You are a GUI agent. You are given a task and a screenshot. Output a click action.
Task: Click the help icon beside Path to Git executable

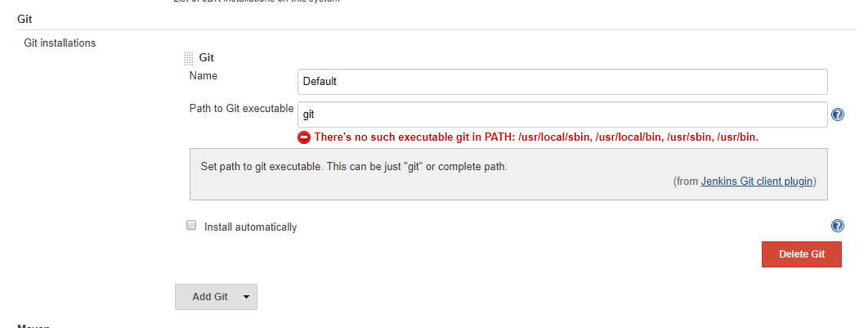pos(838,115)
